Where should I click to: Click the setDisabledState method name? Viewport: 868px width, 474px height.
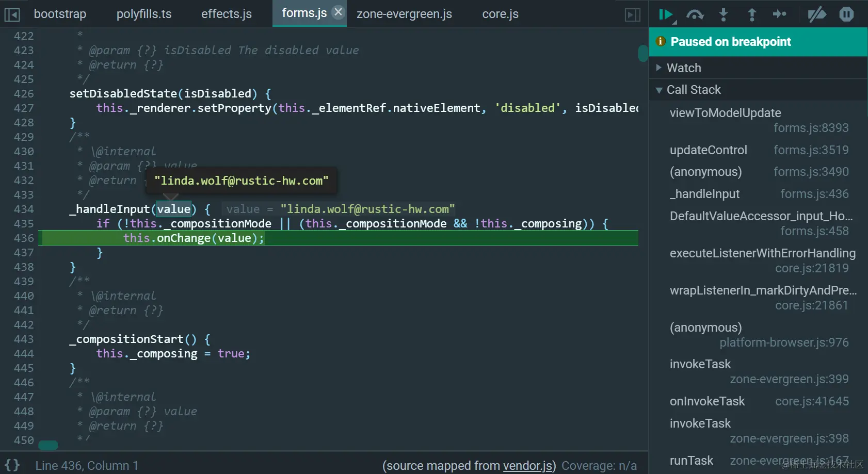(123, 94)
